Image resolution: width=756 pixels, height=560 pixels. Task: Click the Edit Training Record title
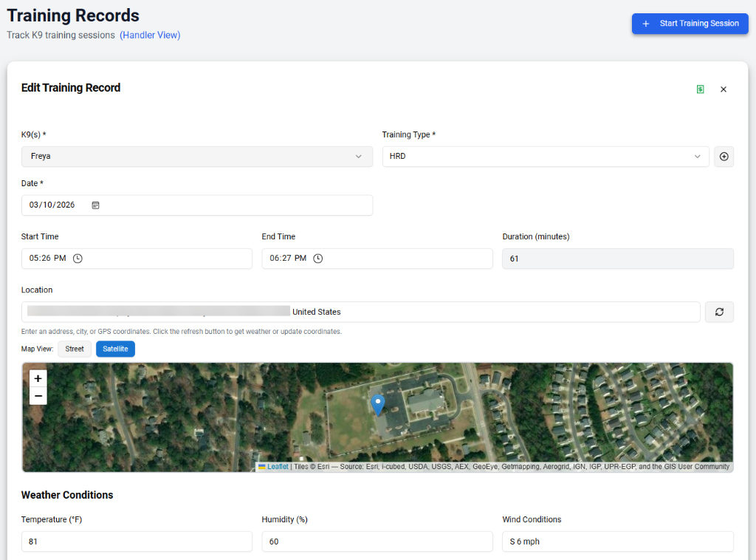pyautogui.click(x=71, y=88)
